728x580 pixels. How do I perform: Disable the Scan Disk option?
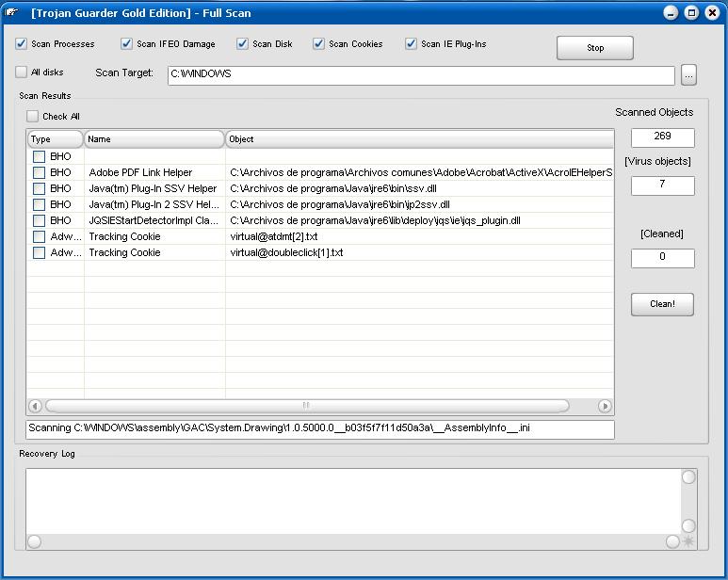tap(242, 43)
